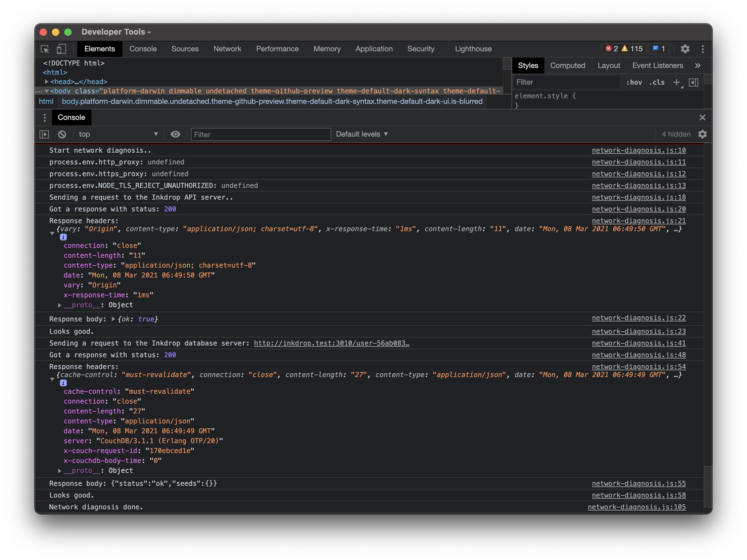The width and height of the screenshot is (747, 560).
Task: Open the DevTools three-dot customize menu
Action: 703,49
